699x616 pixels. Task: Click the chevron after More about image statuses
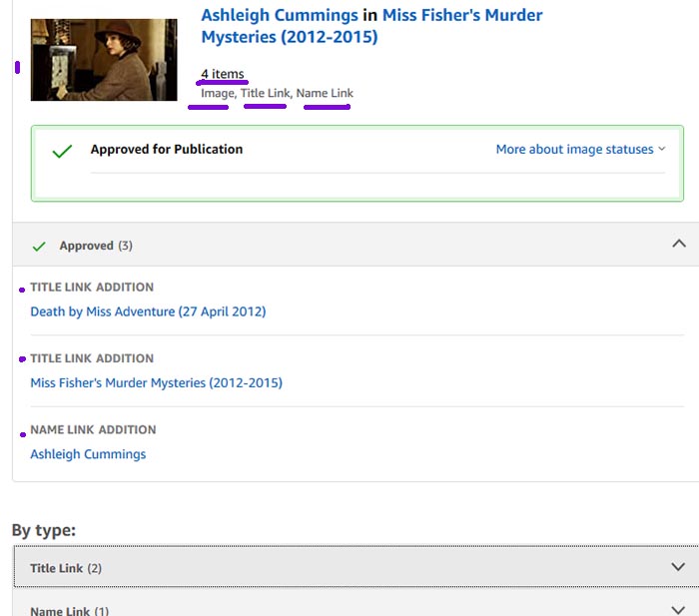click(662, 150)
